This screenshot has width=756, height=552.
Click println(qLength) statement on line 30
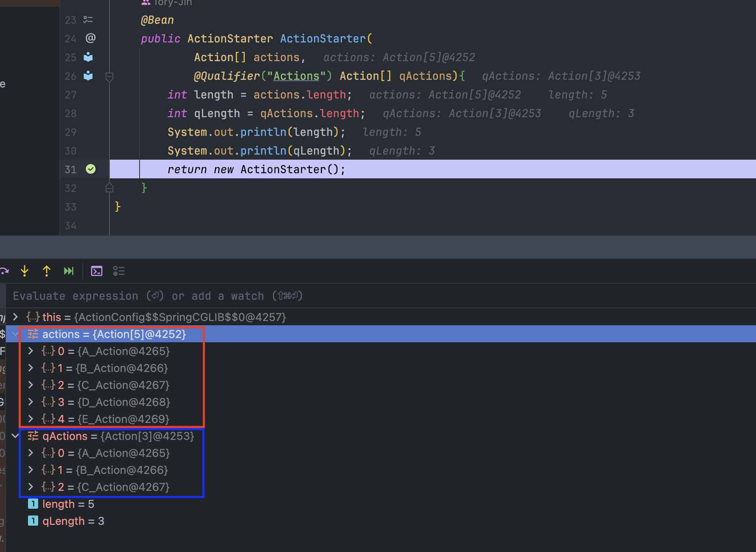[260, 151]
